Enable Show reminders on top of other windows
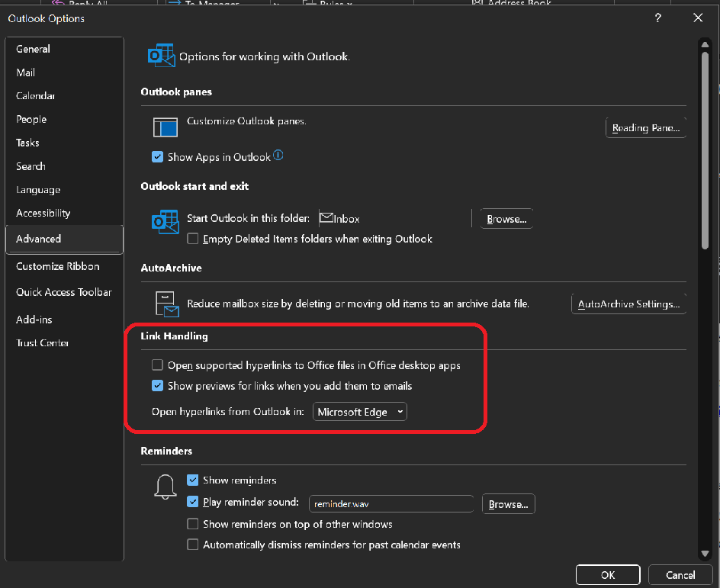This screenshot has height=588, width=720. [193, 524]
